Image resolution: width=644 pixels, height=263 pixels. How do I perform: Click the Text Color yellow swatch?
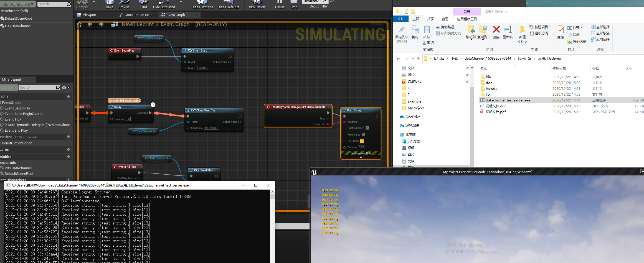click(362, 141)
